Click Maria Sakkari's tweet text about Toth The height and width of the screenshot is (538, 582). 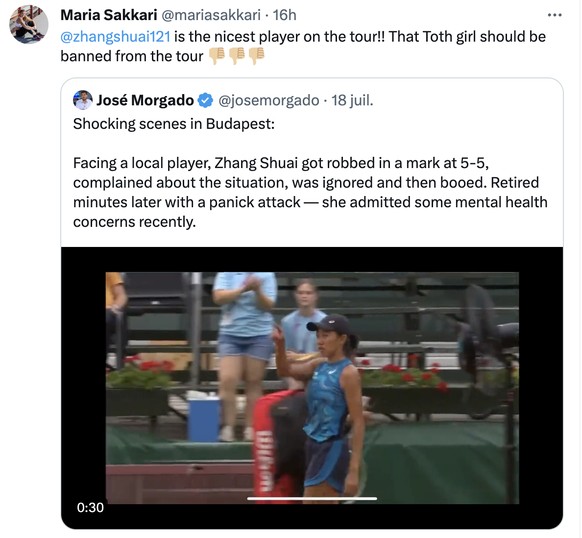pos(303,46)
